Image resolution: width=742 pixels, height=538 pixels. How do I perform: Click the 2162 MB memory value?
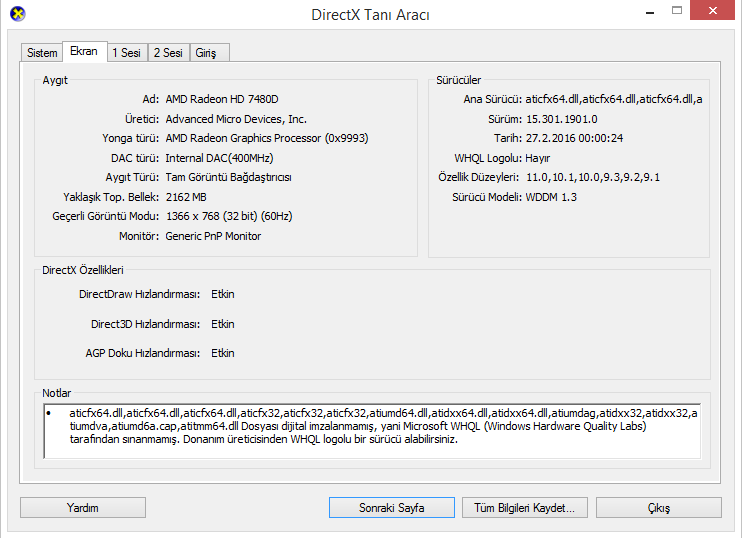pyautogui.click(x=186, y=197)
